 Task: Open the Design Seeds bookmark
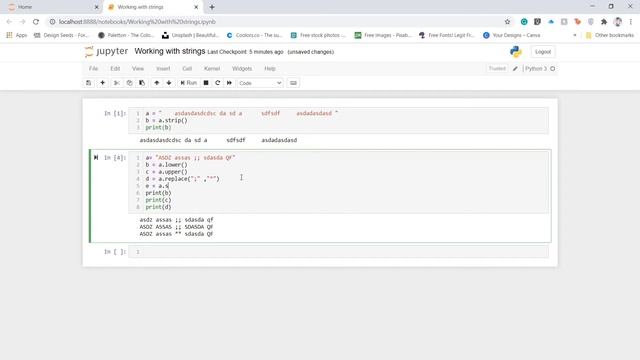tap(61, 36)
